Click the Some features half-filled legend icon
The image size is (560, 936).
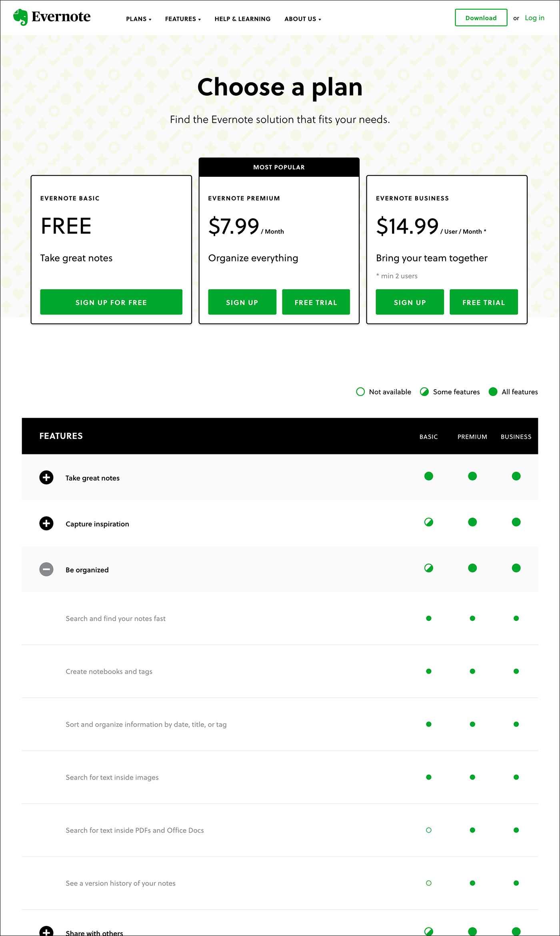424,392
